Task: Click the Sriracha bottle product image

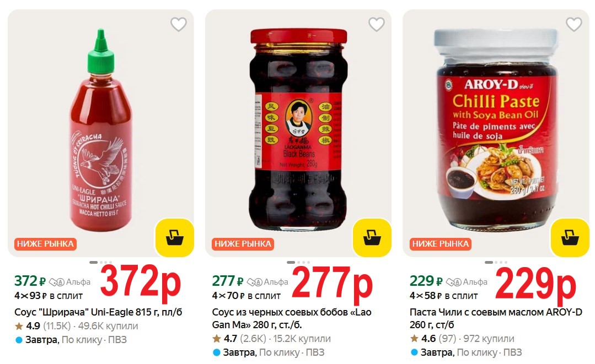Action: [x=101, y=130]
